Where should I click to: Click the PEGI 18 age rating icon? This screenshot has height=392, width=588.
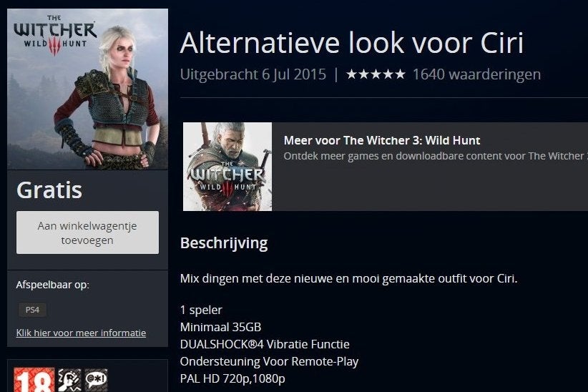[34, 380]
